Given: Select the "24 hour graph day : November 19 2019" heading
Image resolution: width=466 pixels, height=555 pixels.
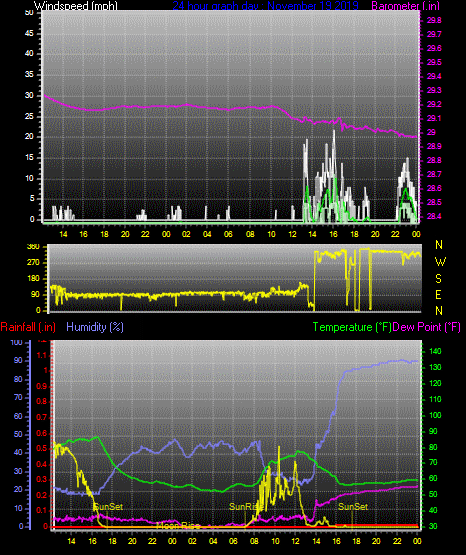Looking at the screenshot, I should click(x=265, y=5).
